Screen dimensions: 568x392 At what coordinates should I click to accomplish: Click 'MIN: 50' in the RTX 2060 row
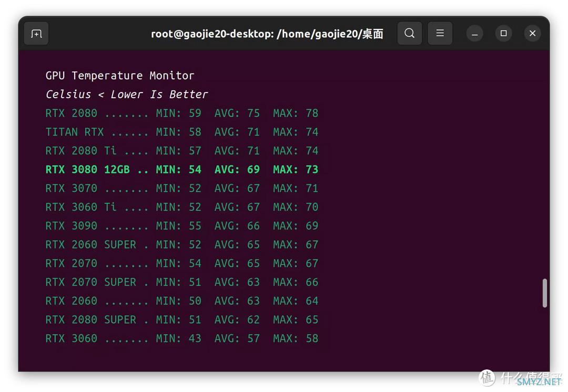[179, 301]
